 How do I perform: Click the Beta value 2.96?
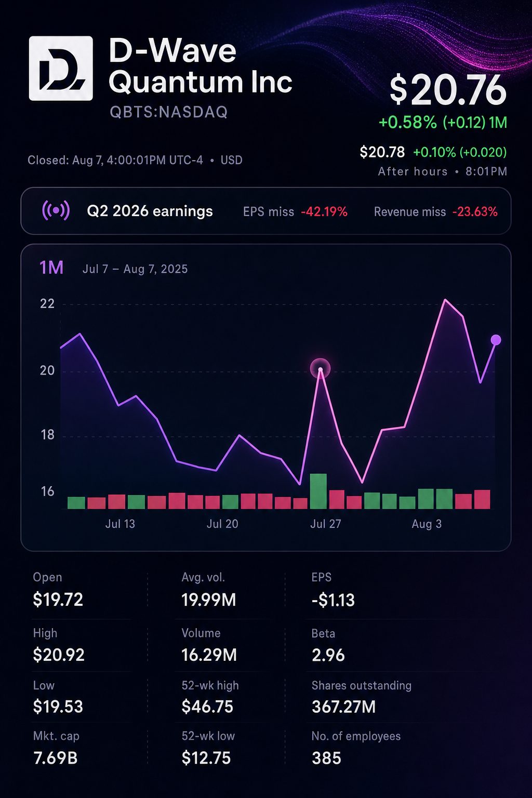[x=328, y=655]
